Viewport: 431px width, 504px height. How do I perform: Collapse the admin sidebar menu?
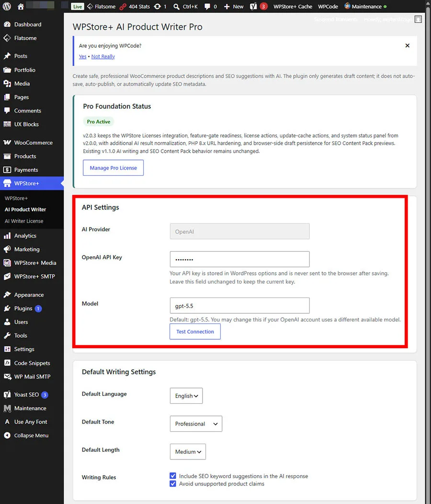coord(32,435)
